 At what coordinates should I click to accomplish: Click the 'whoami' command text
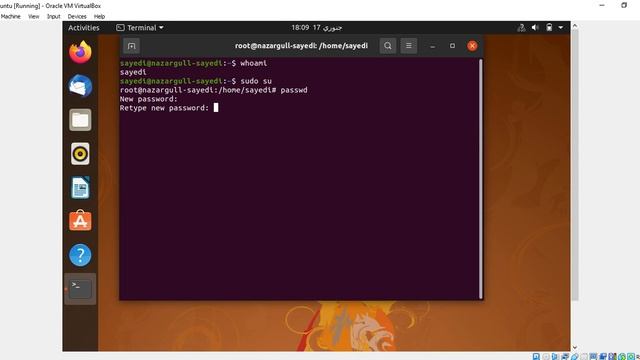[x=253, y=63]
